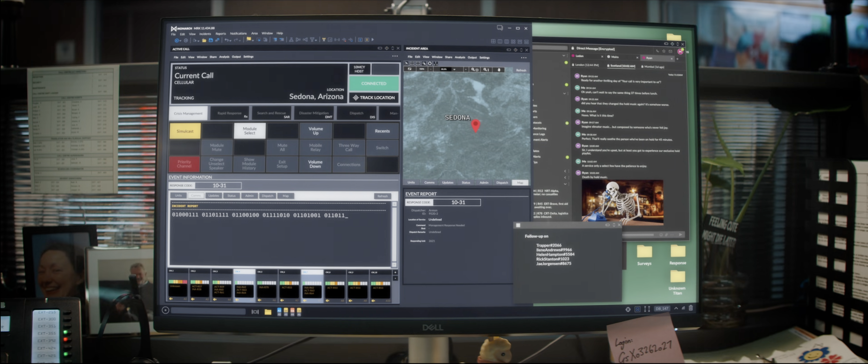Click the redo arrow in main toolbar
This screenshot has width=868, height=364.
pyautogui.click(x=236, y=40)
